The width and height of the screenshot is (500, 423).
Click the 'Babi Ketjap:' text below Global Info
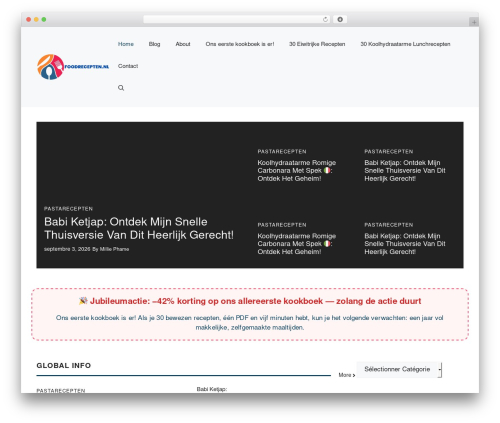pos(212,389)
